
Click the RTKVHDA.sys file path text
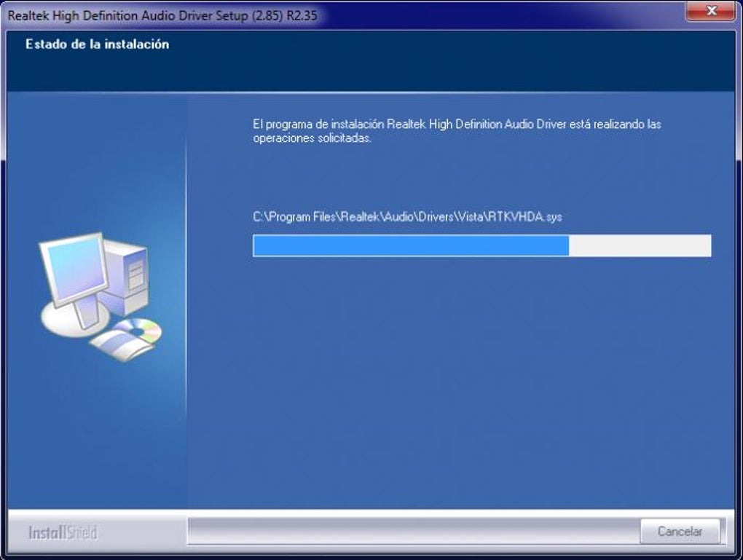[x=407, y=217]
